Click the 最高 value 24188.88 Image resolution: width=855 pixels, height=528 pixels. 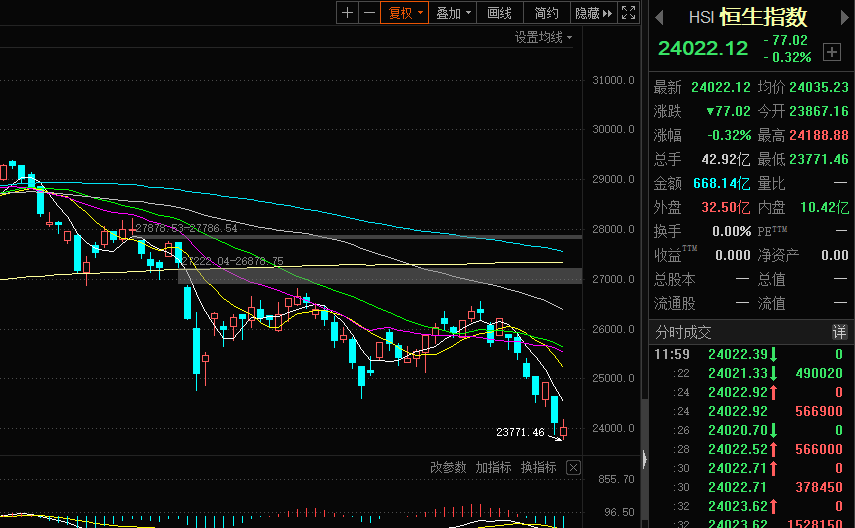[x=818, y=135]
